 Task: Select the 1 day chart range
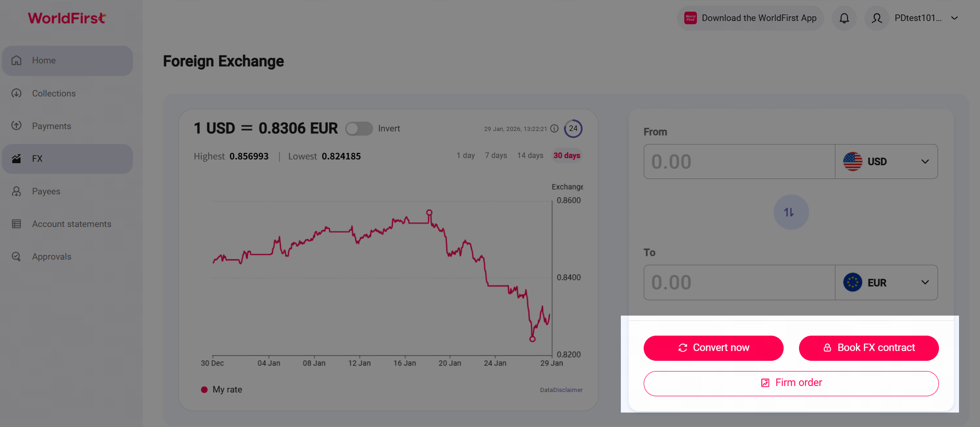(x=466, y=156)
